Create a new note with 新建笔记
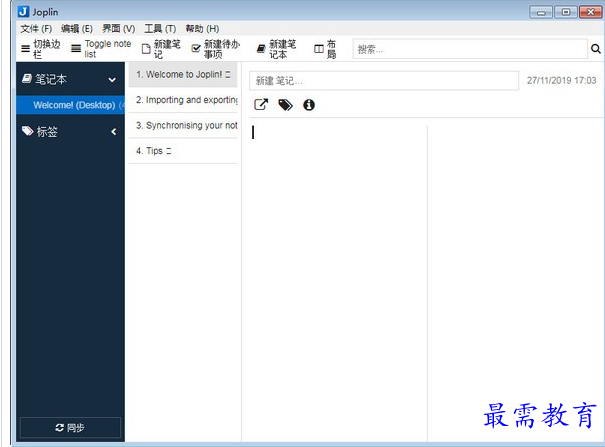Viewport: 605px width, 447px height. point(161,49)
